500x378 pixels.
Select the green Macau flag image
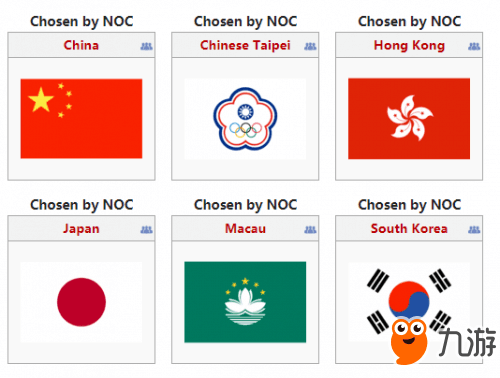point(245,302)
